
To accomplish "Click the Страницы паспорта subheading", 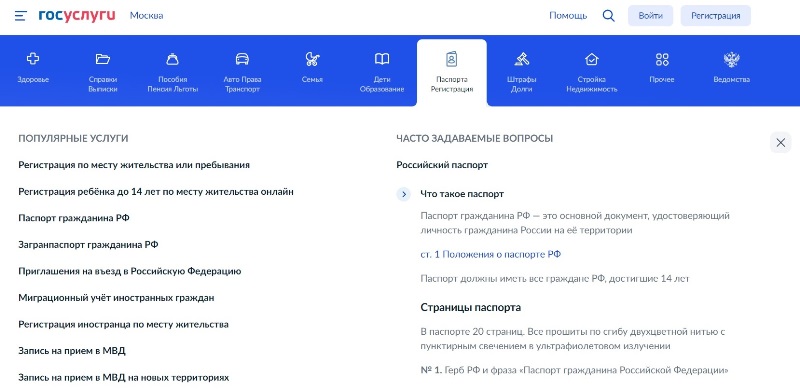I will [x=470, y=308].
